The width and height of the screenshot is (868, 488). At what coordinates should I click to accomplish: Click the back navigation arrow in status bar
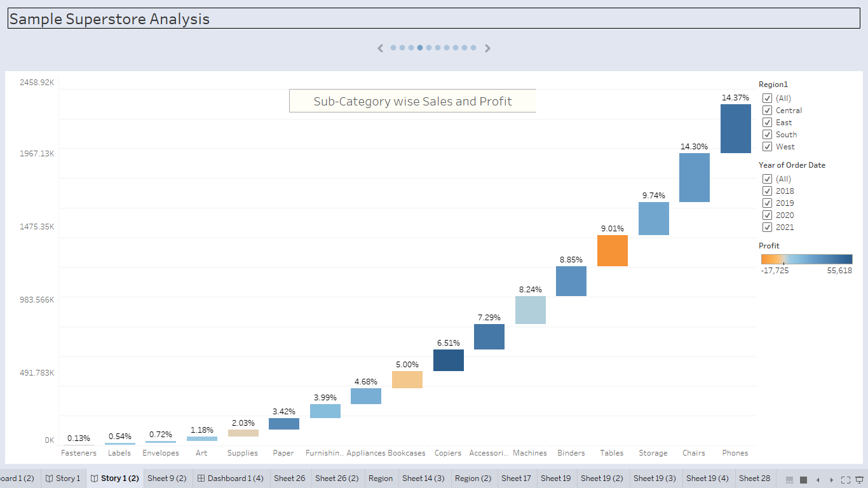[x=818, y=480]
